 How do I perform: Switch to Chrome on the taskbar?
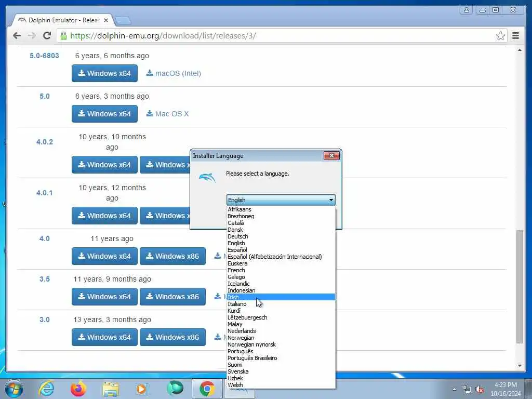207,389
